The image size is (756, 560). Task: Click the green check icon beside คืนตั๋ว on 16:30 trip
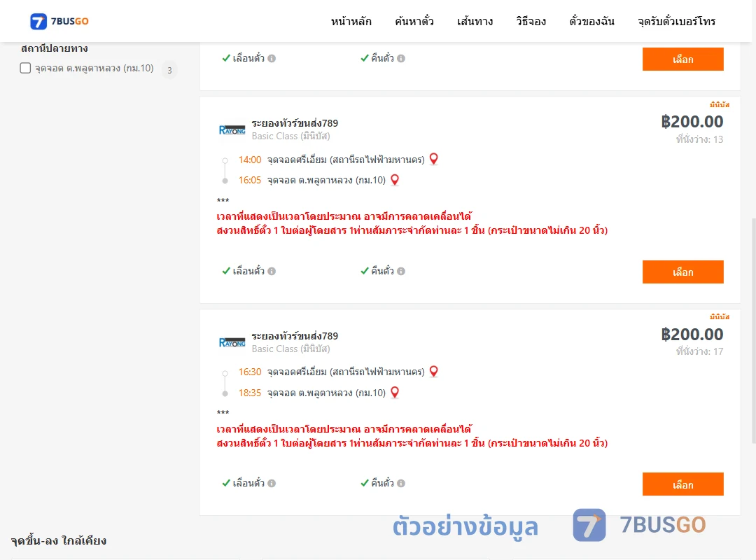pyautogui.click(x=365, y=483)
